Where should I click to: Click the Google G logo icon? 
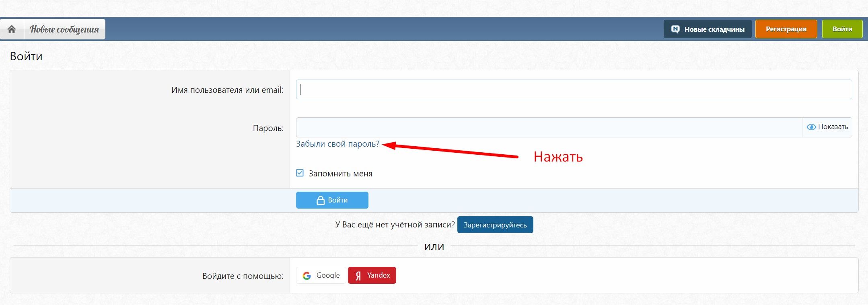pyautogui.click(x=307, y=276)
